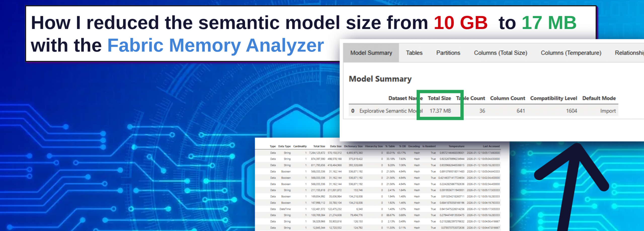Click the Column Count header in Model Summary
This screenshot has width=644, height=231.
tap(507, 98)
